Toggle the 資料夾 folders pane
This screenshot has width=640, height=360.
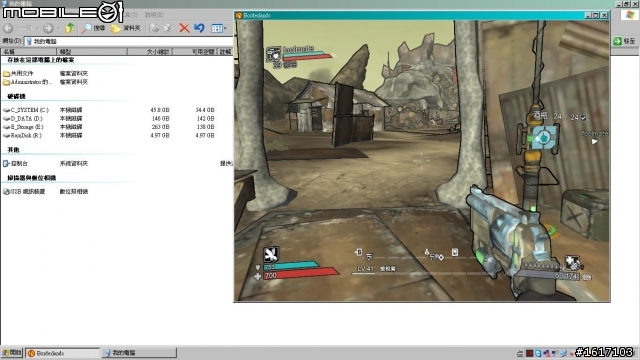[126, 28]
